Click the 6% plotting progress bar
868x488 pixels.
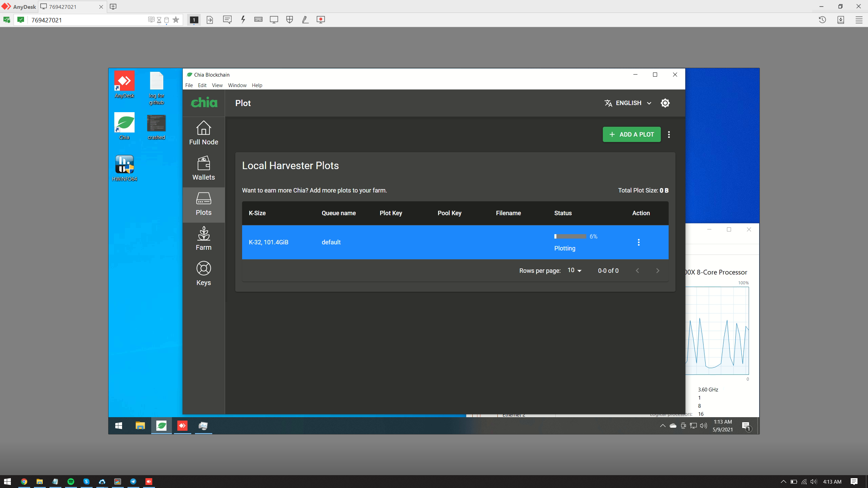click(570, 237)
